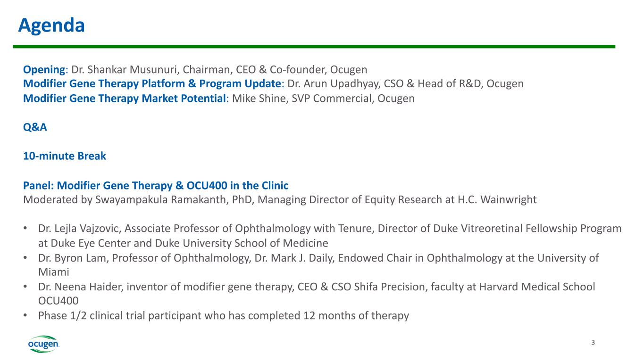Viewport: 644px width, 362px height.
Task: Click the Phase 1/2 clinical trial participant line
Action: click(223, 316)
